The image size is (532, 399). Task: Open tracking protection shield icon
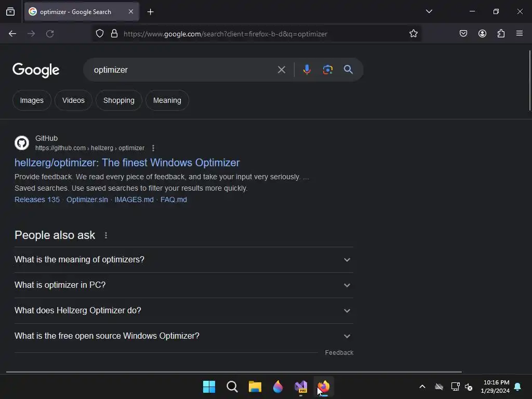[99, 34]
